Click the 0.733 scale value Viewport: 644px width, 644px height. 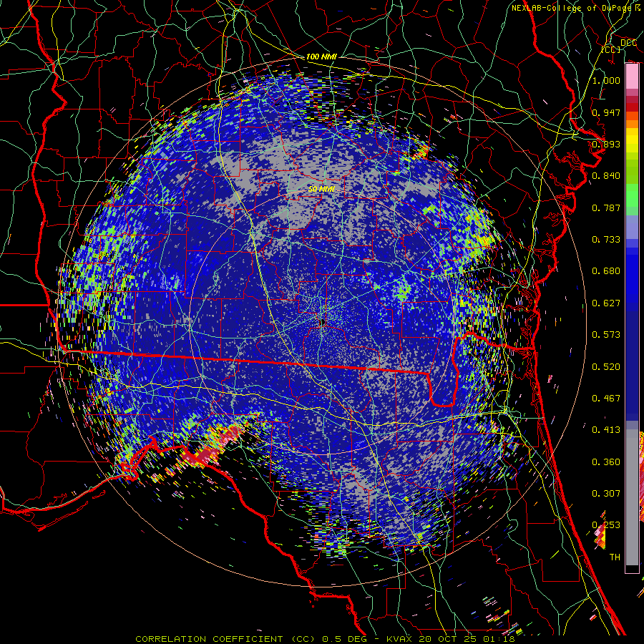pyautogui.click(x=606, y=240)
